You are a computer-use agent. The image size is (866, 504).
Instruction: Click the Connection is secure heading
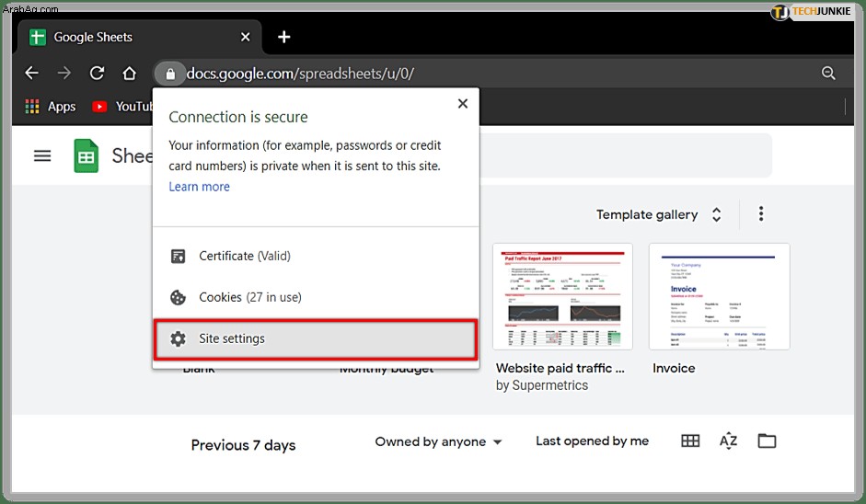[x=238, y=117]
